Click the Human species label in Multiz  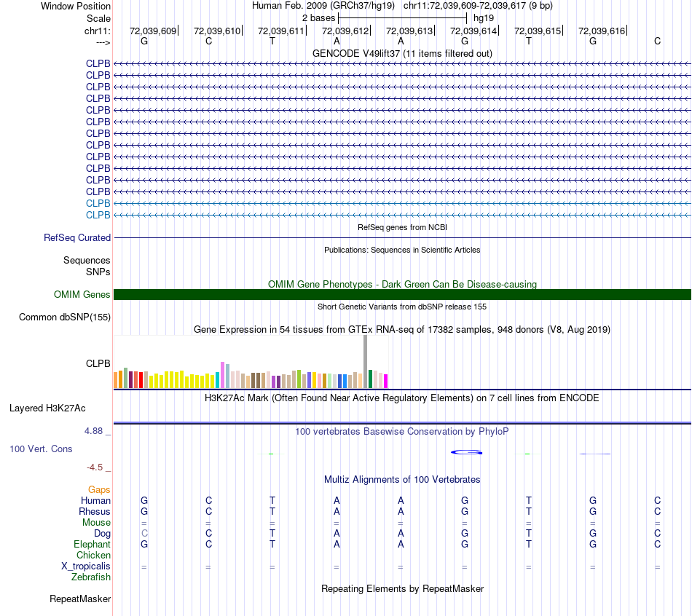point(95,500)
